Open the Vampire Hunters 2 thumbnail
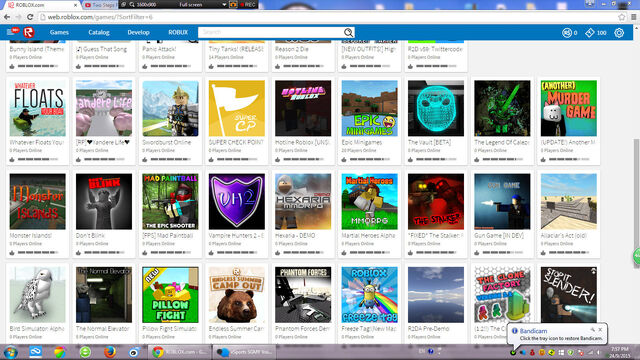Viewport: 640px width, 360px height. [x=237, y=202]
